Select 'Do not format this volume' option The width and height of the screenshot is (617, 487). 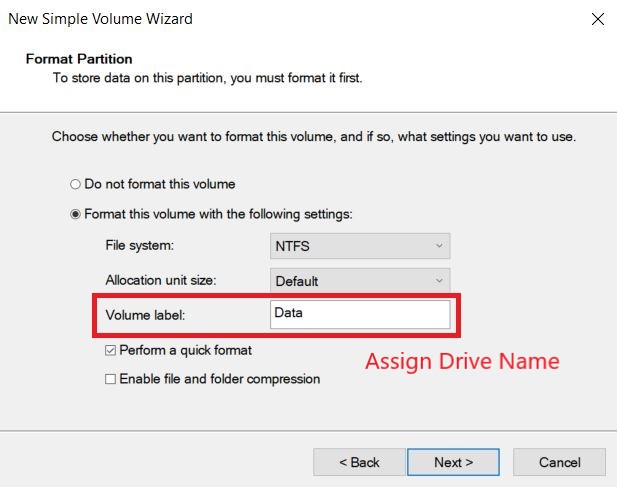[75, 184]
